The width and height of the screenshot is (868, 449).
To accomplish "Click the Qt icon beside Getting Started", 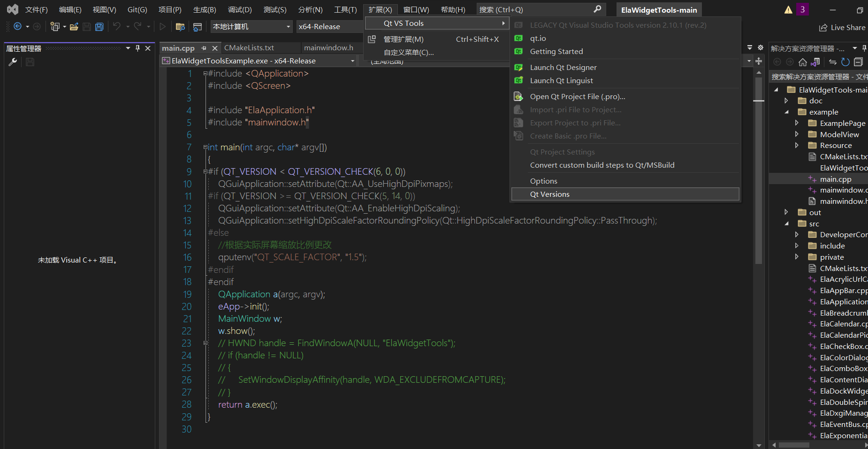I will 518,52.
